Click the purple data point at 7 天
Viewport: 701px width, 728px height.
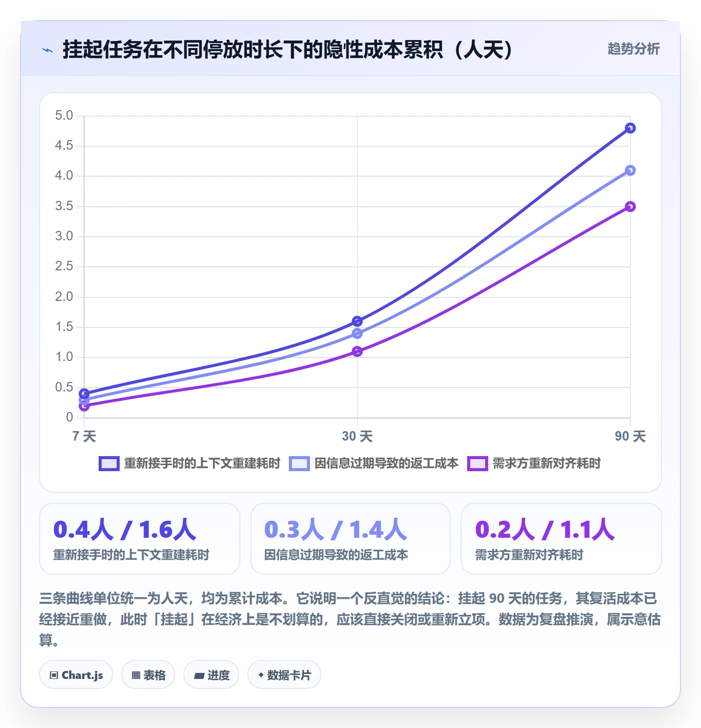coord(84,406)
